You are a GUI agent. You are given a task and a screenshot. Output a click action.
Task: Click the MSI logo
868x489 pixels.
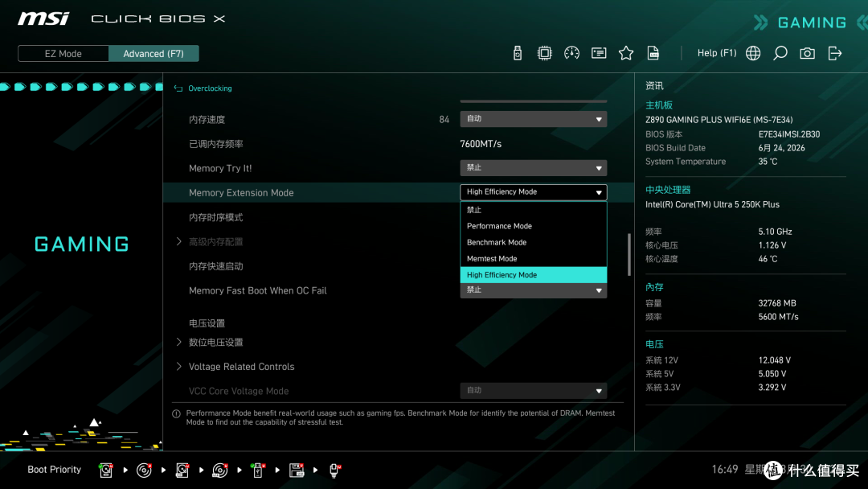coord(43,18)
